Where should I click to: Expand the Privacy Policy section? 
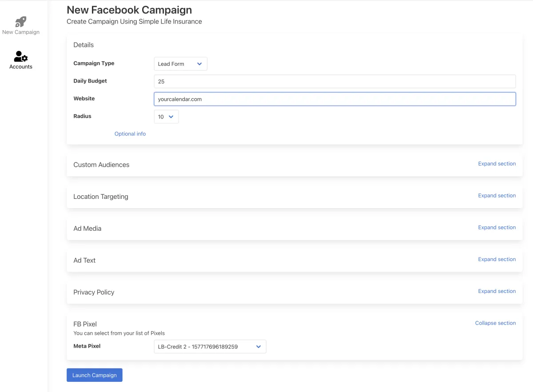pos(497,291)
